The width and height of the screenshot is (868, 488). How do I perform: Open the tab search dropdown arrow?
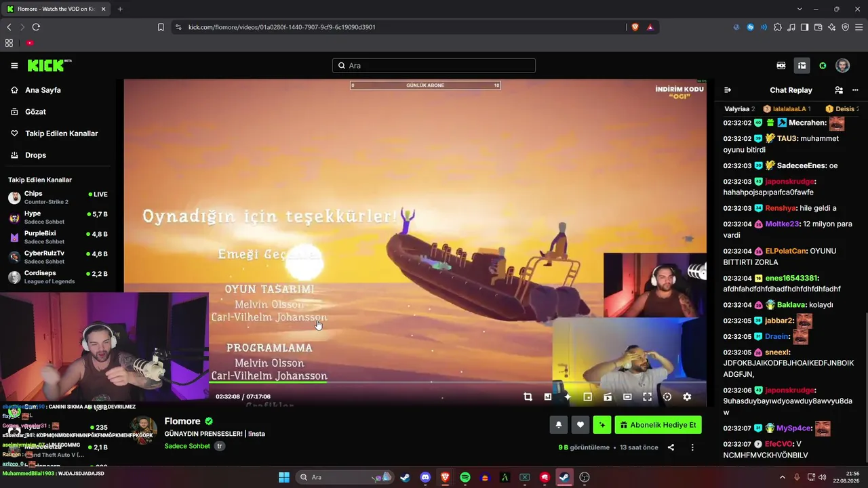pyautogui.click(x=800, y=9)
